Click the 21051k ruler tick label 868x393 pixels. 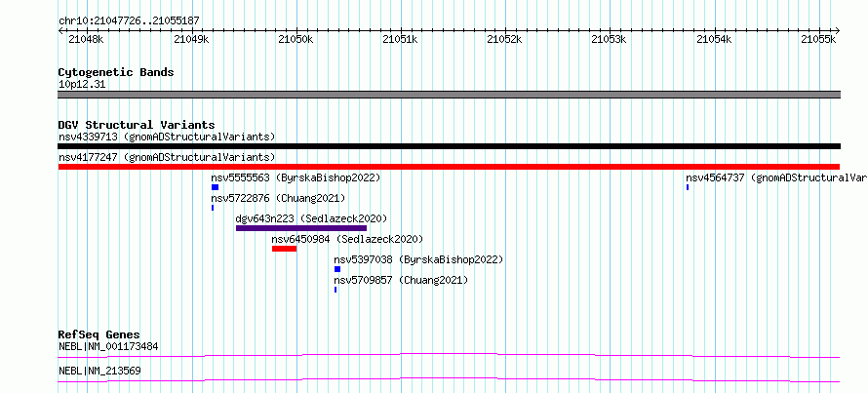tap(400, 39)
